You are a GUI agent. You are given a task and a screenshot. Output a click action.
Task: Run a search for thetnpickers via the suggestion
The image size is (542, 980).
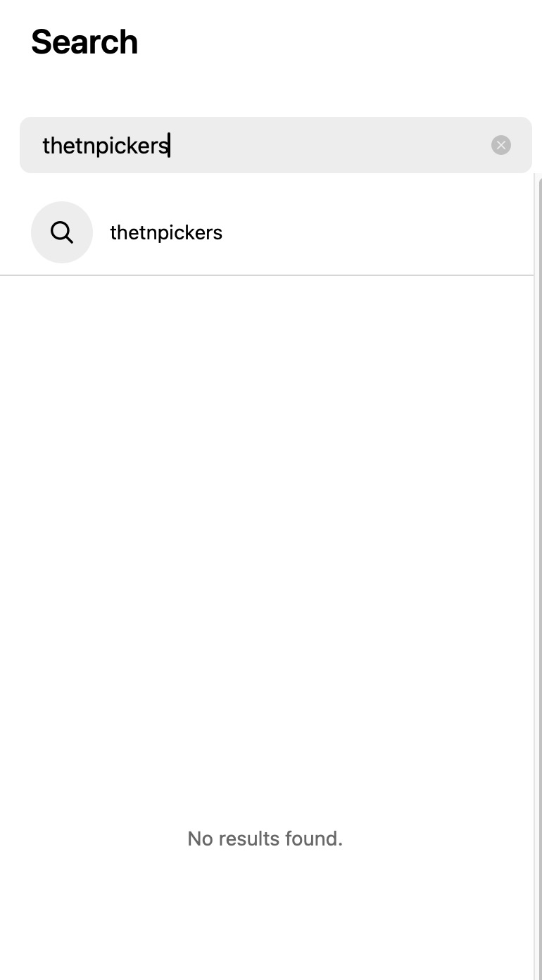267,232
